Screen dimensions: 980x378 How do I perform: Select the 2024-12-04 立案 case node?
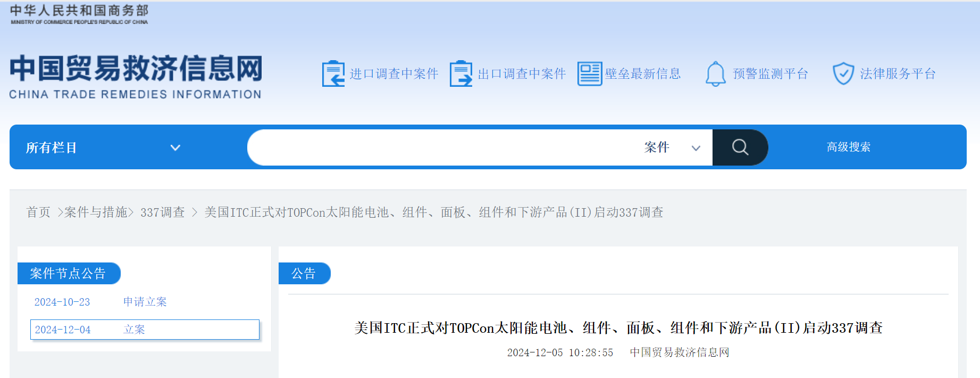point(145,330)
